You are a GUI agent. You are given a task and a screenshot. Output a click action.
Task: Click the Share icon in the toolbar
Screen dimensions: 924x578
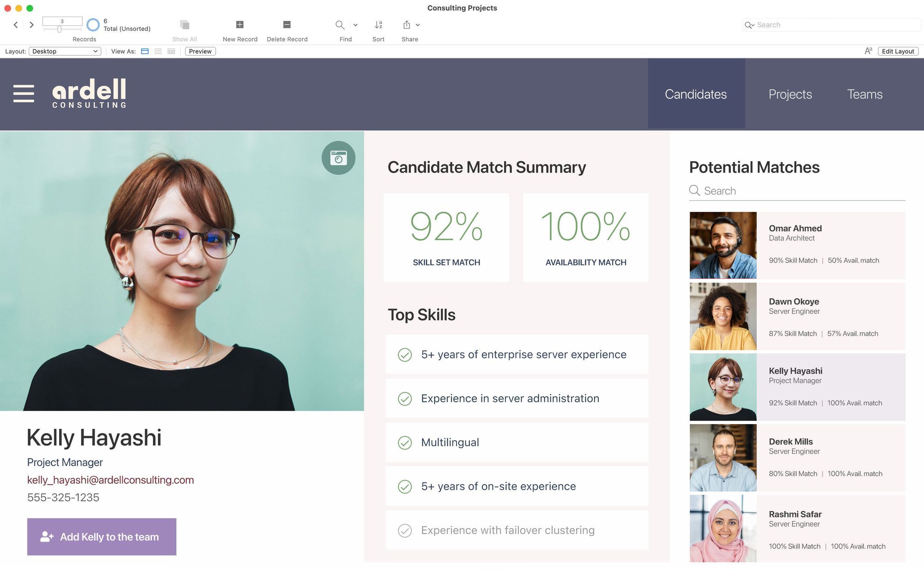(x=406, y=25)
